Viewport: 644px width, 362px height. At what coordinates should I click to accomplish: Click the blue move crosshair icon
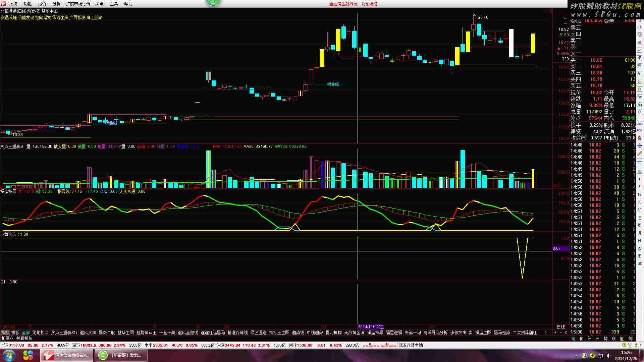click(x=640, y=146)
